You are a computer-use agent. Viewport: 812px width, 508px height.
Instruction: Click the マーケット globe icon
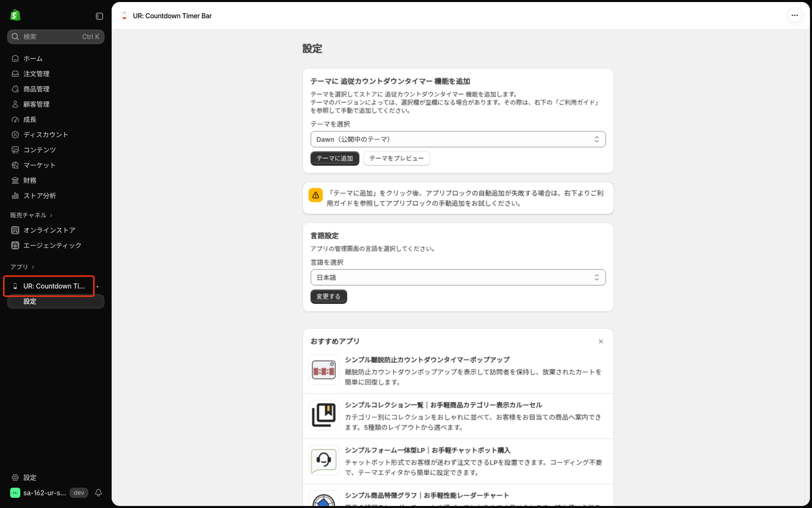(x=15, y=165)
